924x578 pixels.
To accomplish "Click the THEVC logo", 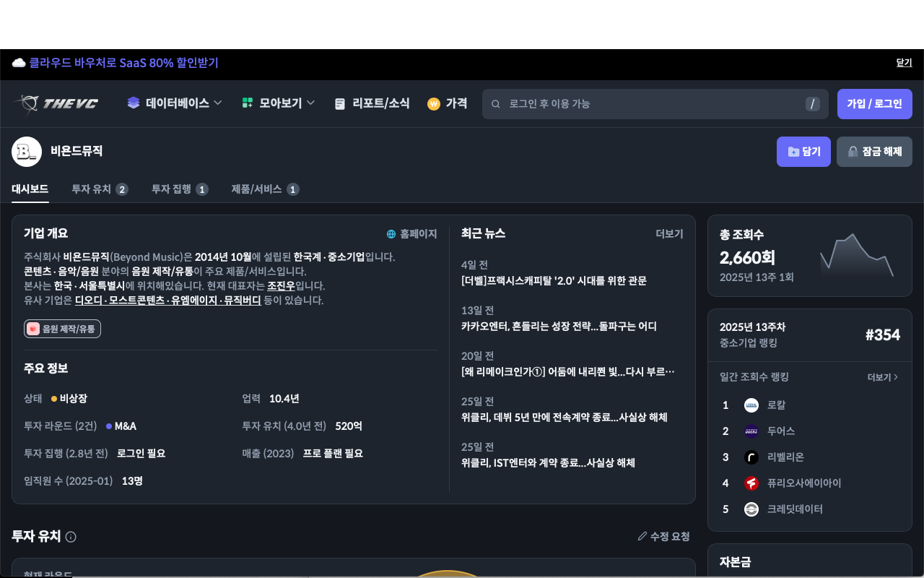I will coord(55,103).
